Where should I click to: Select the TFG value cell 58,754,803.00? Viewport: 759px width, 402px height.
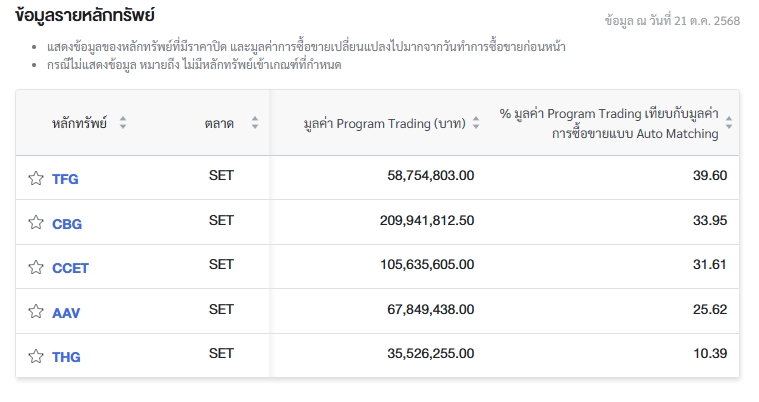pos(430,176)
